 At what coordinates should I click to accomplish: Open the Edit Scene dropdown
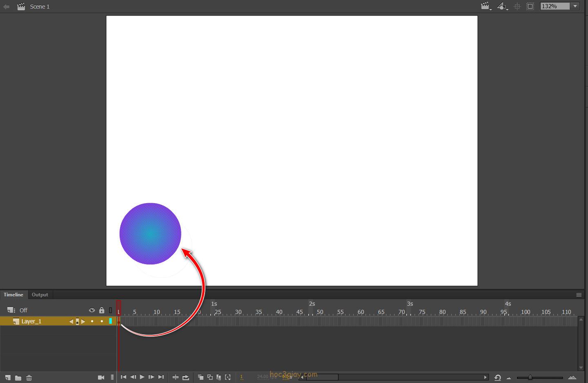tap(486, 6)
